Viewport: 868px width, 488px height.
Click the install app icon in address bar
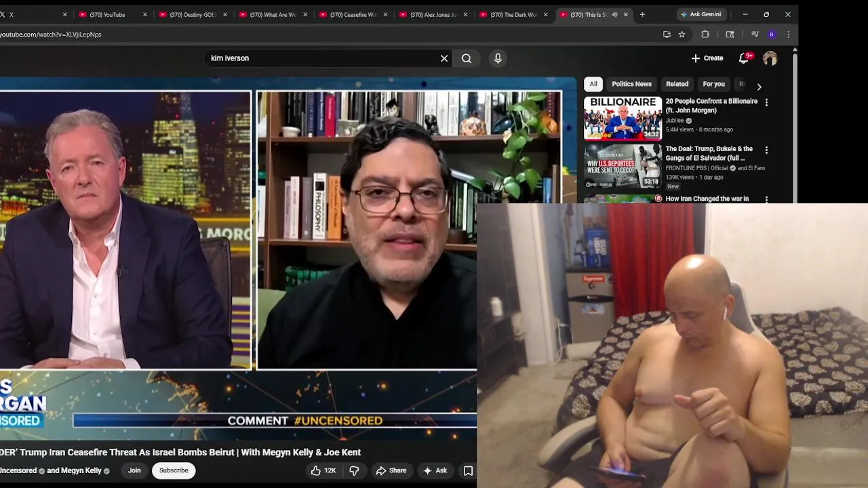tap(667, 35)
